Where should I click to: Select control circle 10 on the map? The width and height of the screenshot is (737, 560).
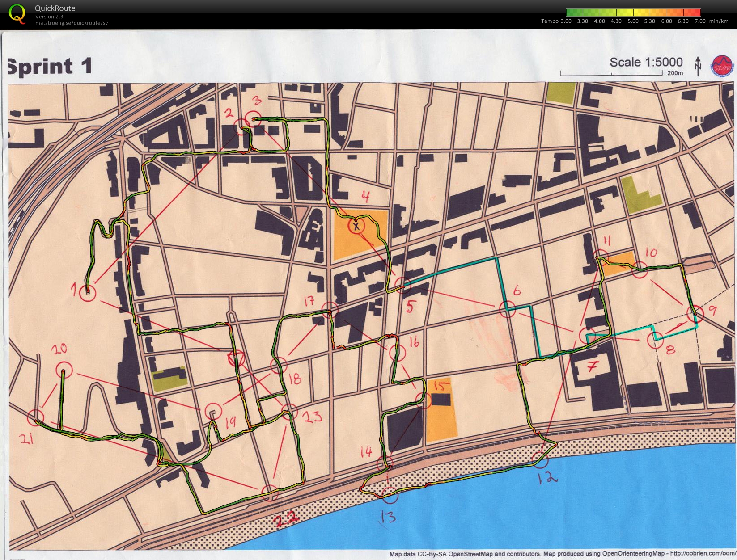[x=640, y=271]
